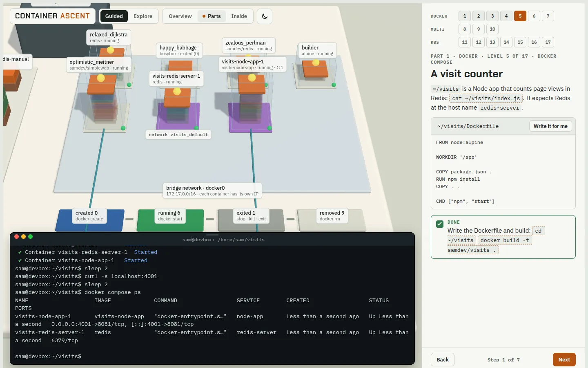Jump to Docker level 4
Viewport: 588px width, 368px height.
tap(506, 16)
